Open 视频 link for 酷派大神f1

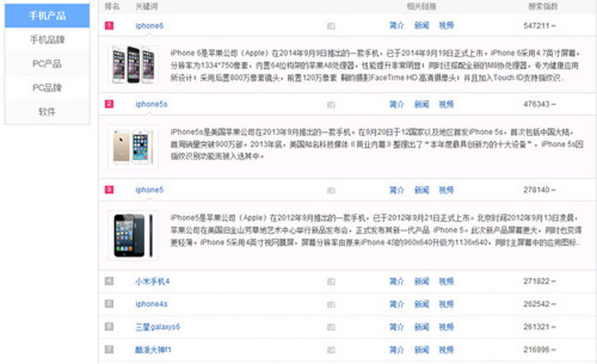click(446, 350)
